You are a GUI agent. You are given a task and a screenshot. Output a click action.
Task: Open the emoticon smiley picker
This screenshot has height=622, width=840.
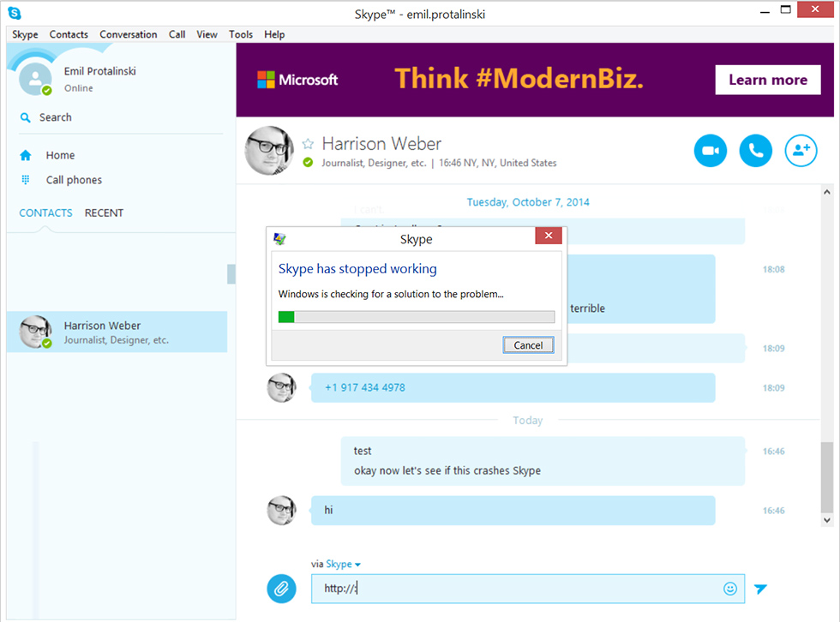(x=730, y=589)
